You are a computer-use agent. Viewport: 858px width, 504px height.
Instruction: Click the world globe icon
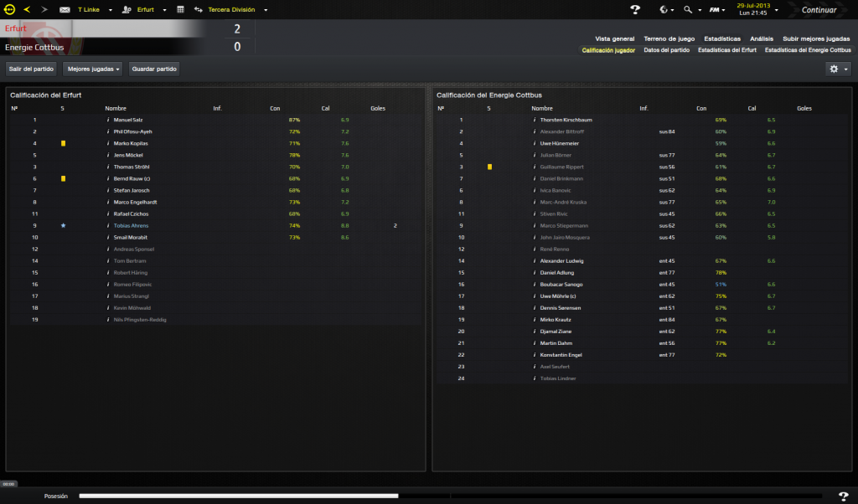664,10
